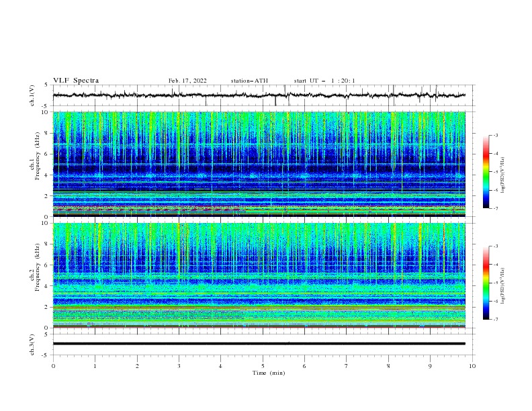Click the ch.3 flat black waveform trace
Viewport: 532px width, 411px height.
[259, 344]
